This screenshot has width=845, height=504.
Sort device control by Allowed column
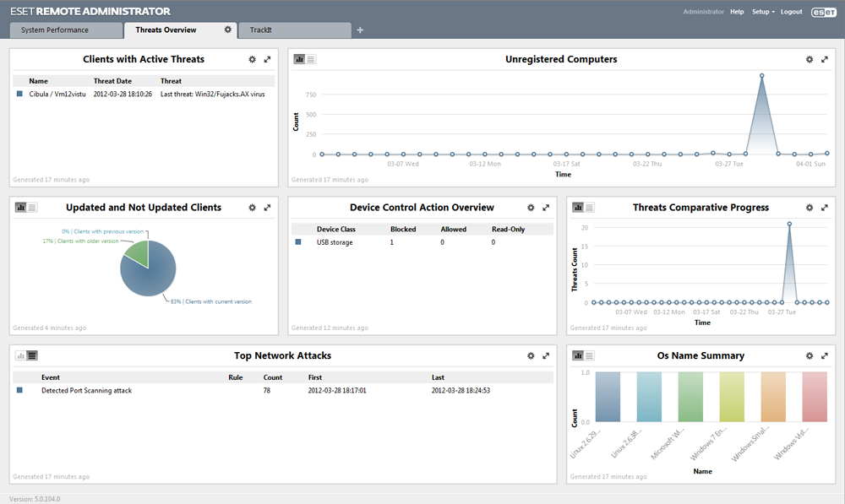453,230
